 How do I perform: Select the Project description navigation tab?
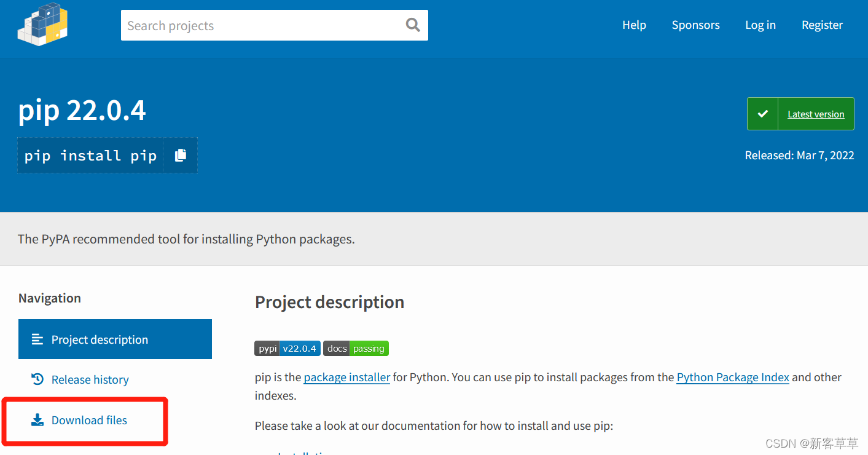point(115,339)
